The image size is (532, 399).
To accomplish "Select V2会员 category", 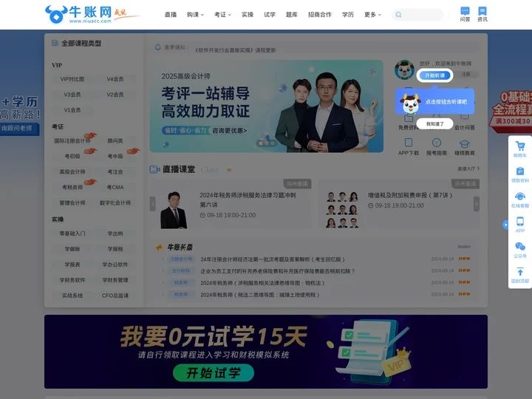I will point(115,95).
